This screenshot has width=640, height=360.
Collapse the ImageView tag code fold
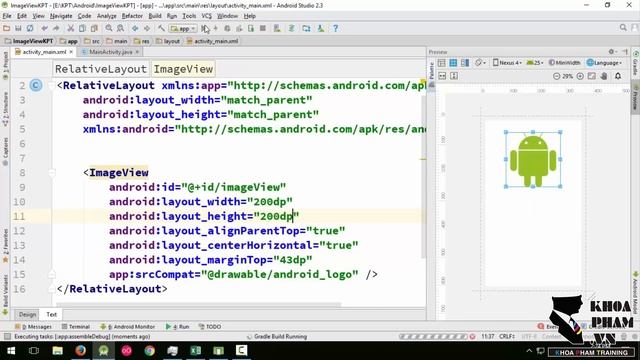52,173
